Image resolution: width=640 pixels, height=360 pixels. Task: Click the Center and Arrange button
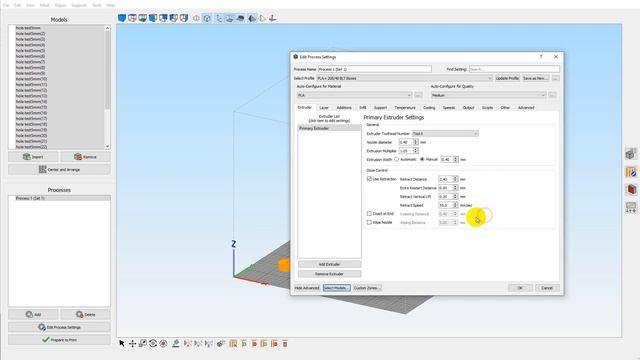[59, 169]
